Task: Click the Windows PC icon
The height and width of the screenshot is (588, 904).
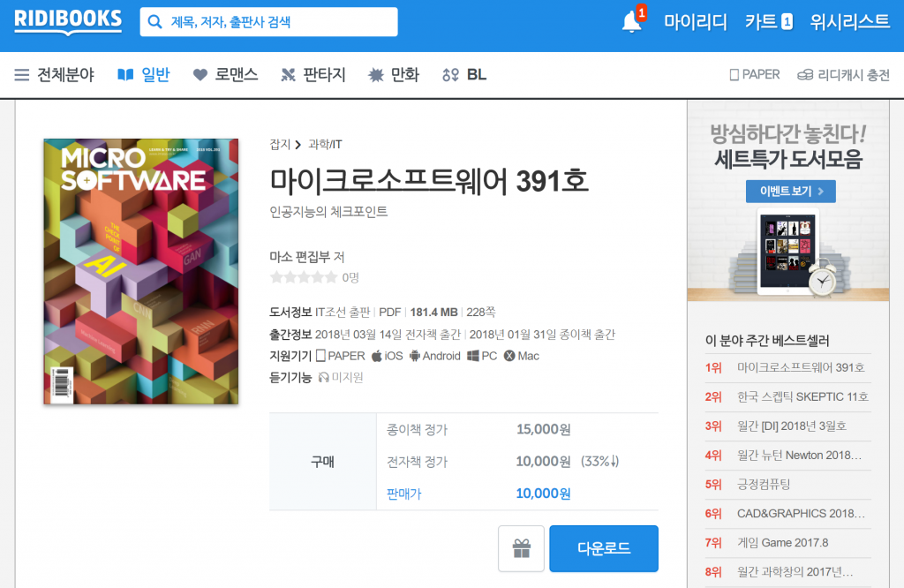Action: point(473,356)
